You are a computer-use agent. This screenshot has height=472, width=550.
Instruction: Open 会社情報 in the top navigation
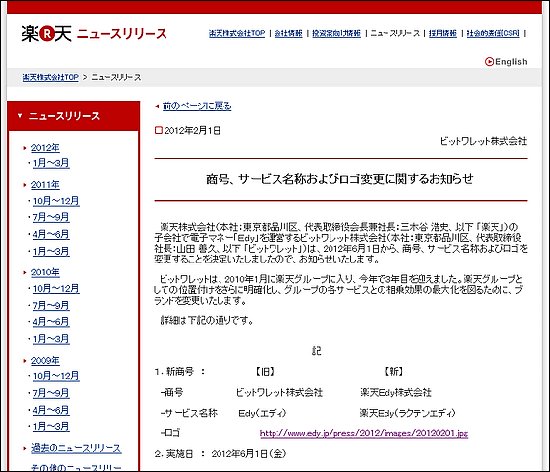[288, 33]
